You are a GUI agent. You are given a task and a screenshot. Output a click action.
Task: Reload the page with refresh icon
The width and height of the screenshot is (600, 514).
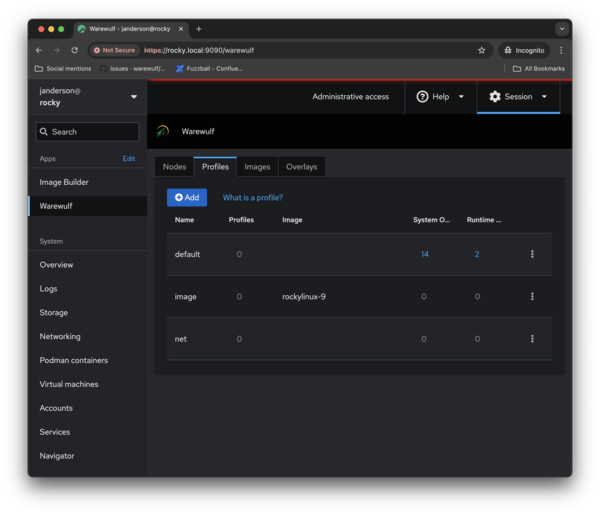tap(75, 50)
